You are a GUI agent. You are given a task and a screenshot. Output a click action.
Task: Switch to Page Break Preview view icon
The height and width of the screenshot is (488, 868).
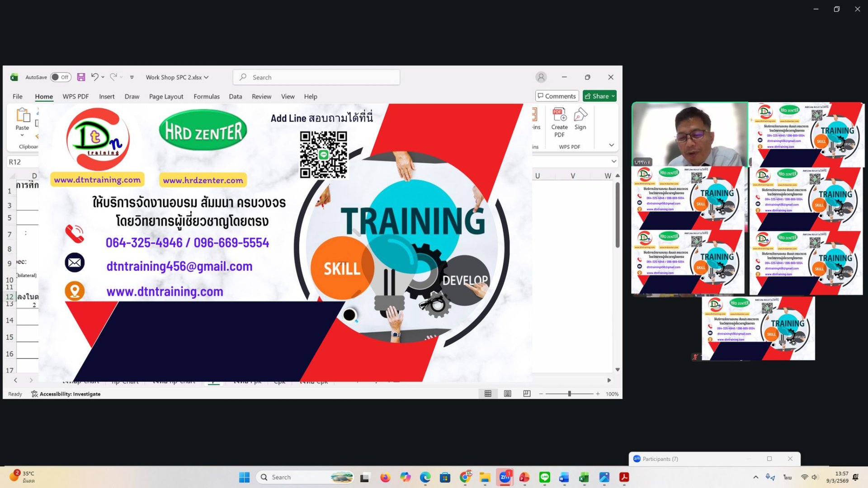pos(527,394)
